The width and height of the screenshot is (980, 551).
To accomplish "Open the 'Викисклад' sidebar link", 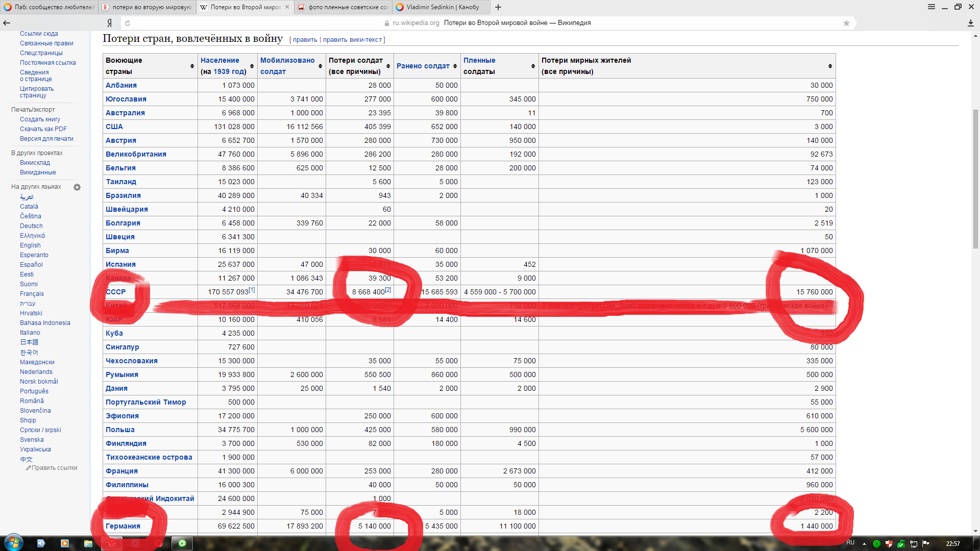I will pyautogui.click(x=35, y=163).
